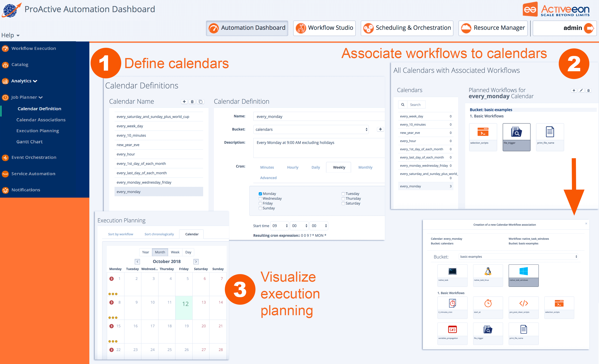Check the Saturday checkbox
The width and height of the screenshot is (599, 364).
pyautogui.click(x=343, y=203)
